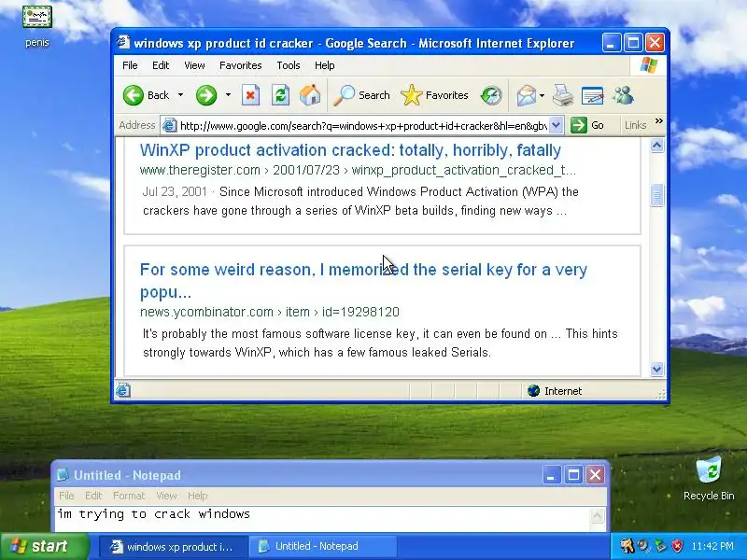Expand the Mail dropdown arrow
This screenshot has width=747, height=560.
(x=542, y=95)
